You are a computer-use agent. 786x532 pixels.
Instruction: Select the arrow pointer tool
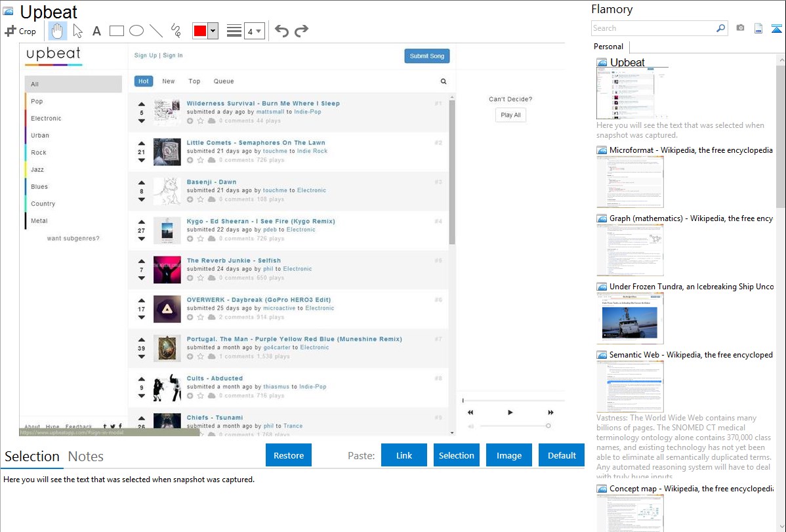(77, 31)
